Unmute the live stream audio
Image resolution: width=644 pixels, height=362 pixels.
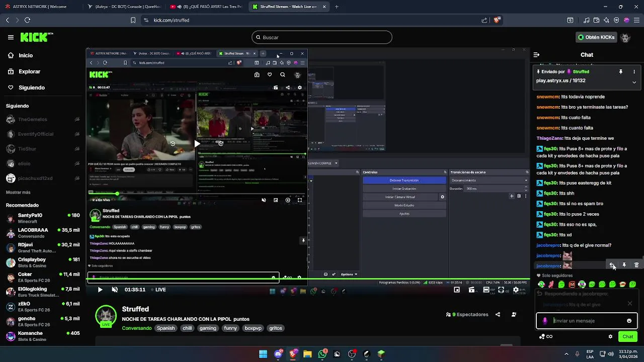pos(115,290)
